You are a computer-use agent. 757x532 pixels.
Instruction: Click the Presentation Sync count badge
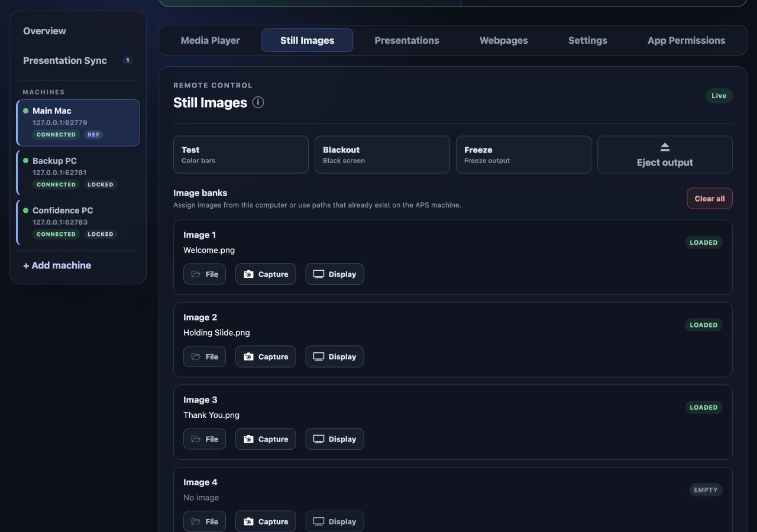(x=127, y=60)
